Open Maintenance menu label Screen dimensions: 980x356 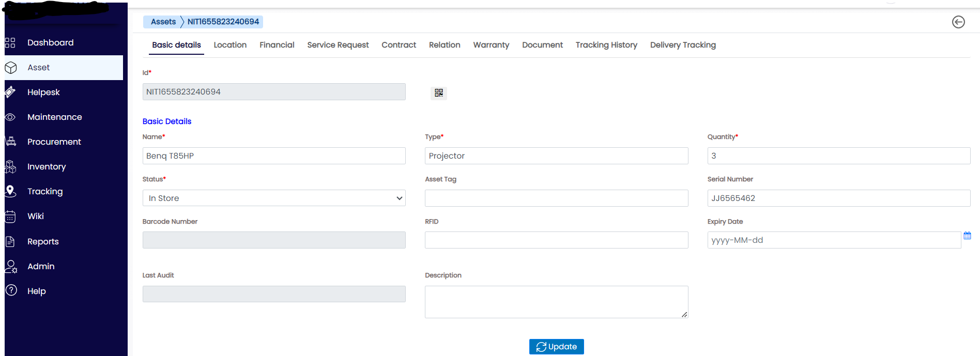(54, 117)
